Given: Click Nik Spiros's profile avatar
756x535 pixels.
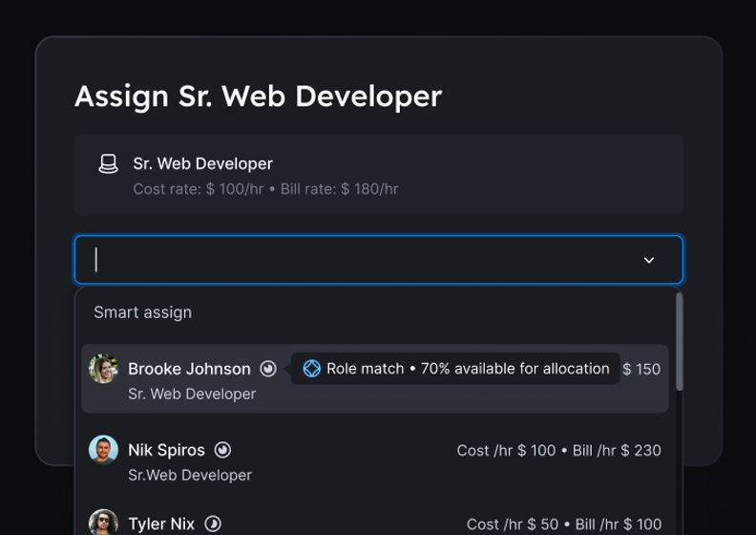Looking at the screenshot, I should click(103, 450).
